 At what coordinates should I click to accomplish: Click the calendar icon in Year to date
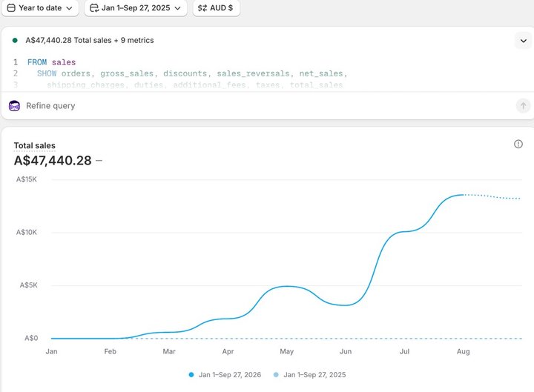pyautogui.click(x=11, y=8)
